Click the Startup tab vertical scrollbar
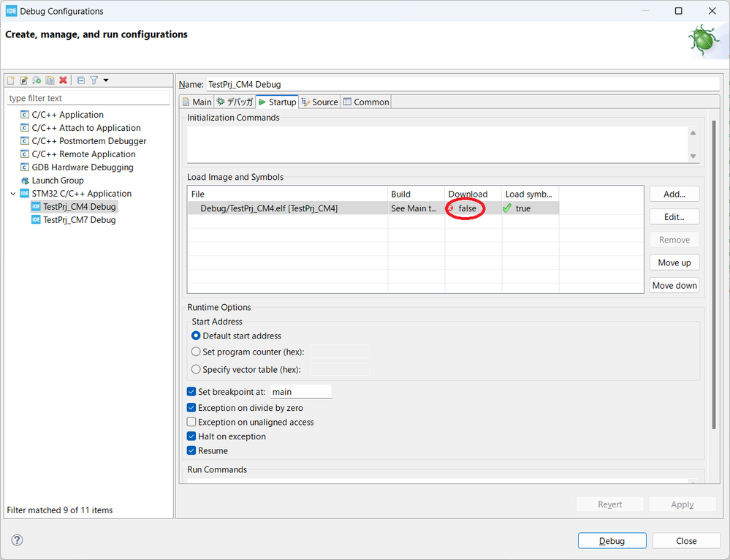 click(x=714, y=274)
